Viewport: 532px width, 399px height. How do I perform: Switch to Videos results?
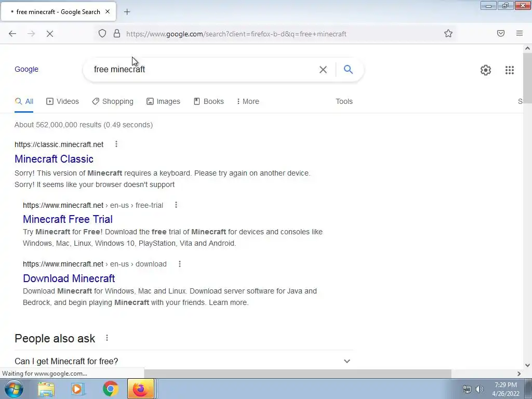click(62, 101)
